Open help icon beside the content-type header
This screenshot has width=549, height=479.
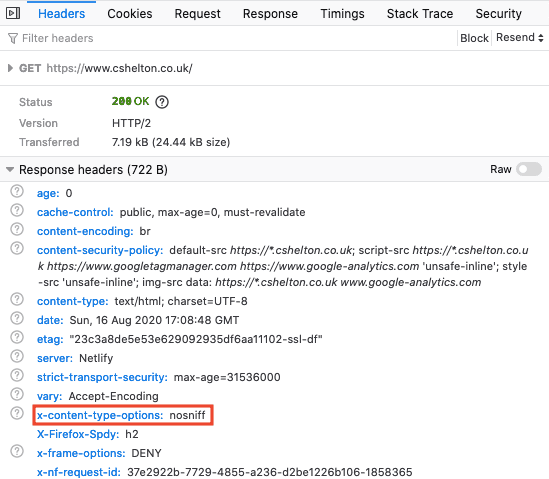click(x=17, y=299)
